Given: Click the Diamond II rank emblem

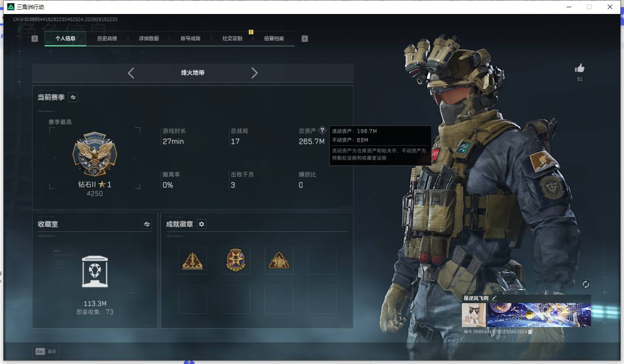Looking at the screenshot, I should [95, 154].
